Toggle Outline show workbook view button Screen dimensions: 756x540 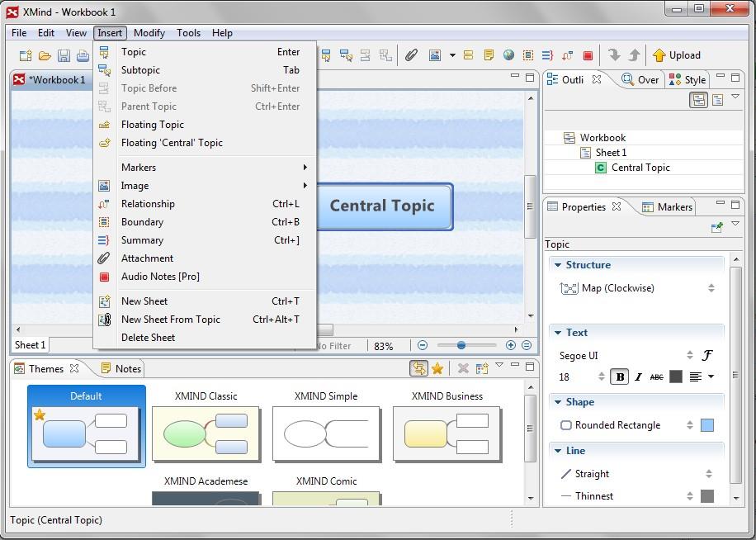point(698,100)
